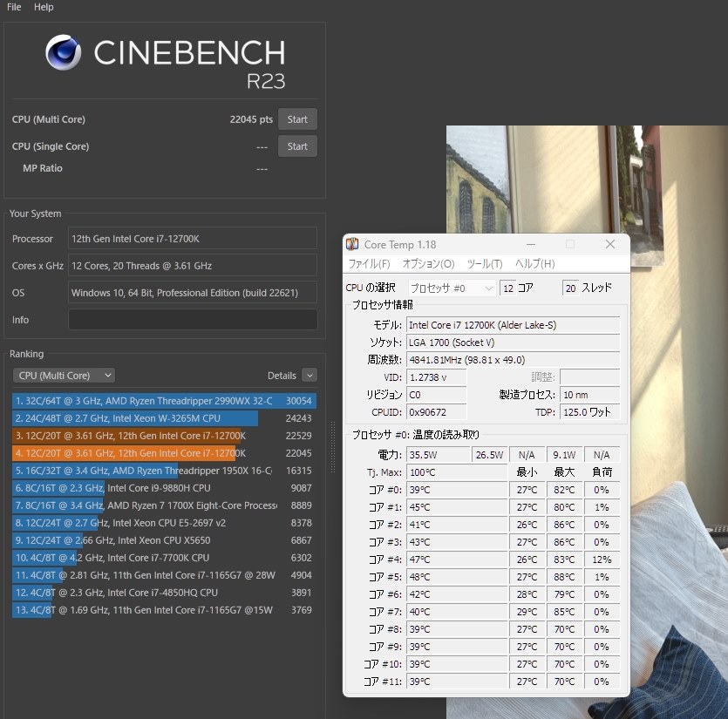The width and height of the screenshot is (728, 719).
Task: Click the Tj. Max value 100°C
Action: [x=457, y=472]
